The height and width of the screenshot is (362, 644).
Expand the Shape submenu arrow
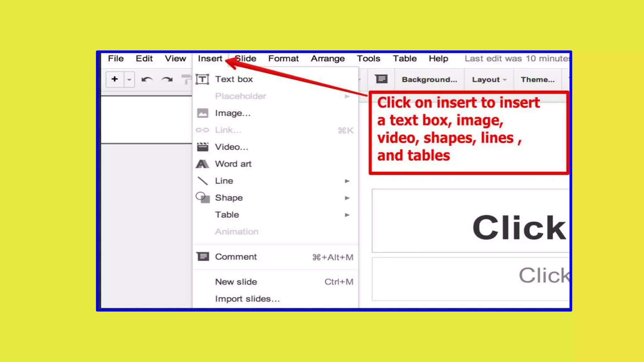tap(347, 198)
